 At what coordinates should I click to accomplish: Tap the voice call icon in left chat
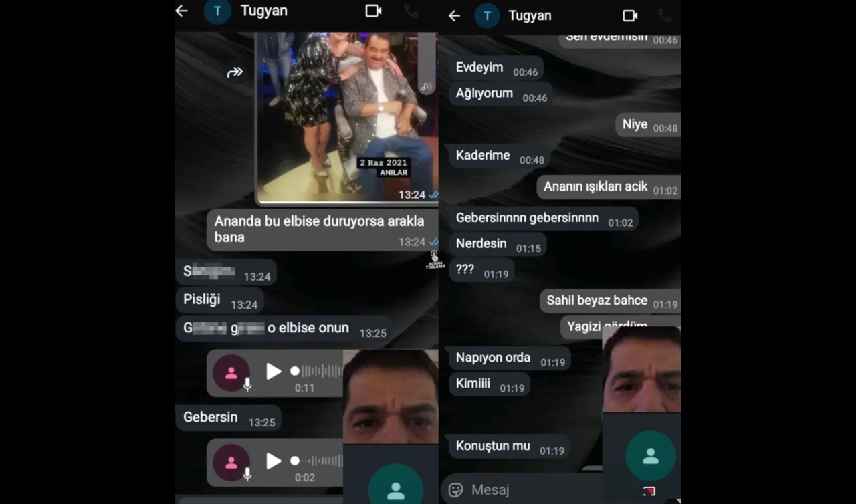tap(411, 11)
